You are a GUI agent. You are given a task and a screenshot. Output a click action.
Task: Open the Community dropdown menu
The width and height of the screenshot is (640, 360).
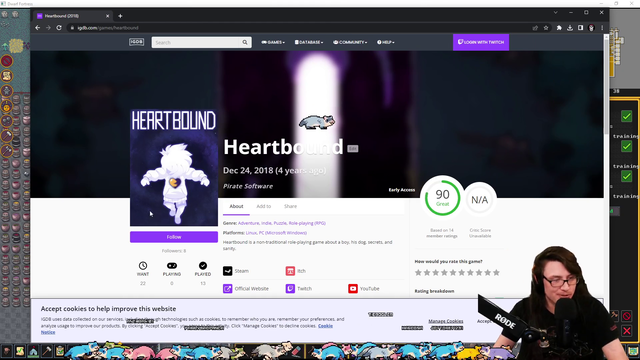pos(350,42)
